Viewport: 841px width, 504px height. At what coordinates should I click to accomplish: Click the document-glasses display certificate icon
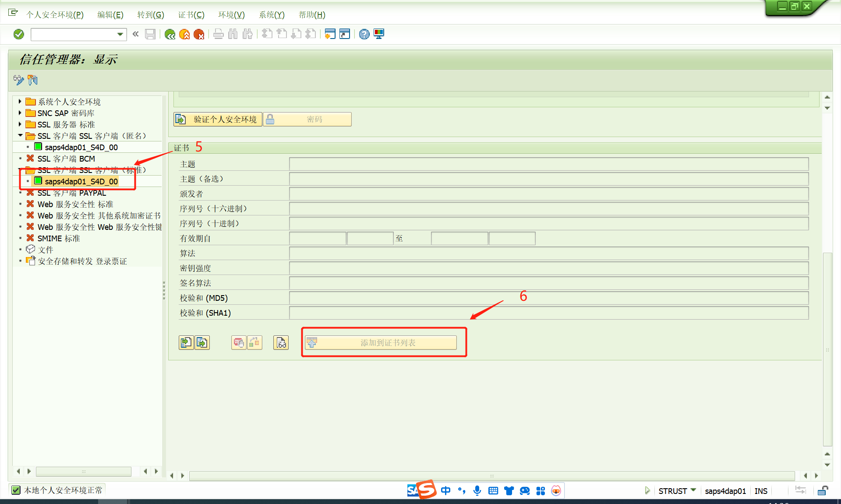(x=281, y=342)
